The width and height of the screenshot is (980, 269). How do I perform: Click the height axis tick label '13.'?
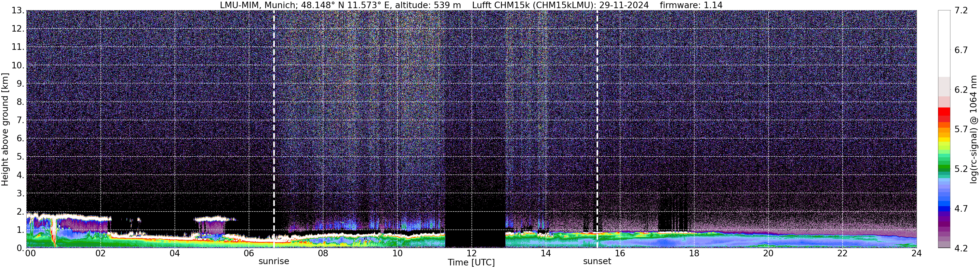coord(18,11)
